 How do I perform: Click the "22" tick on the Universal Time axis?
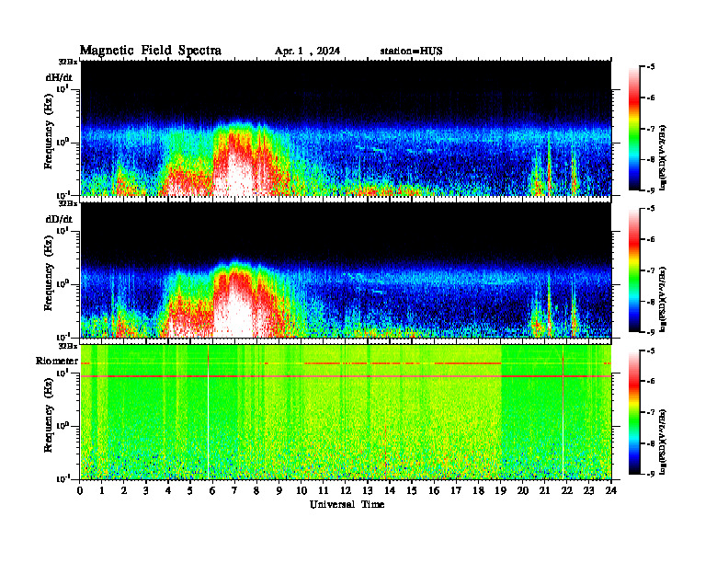(x=567, y=490)
